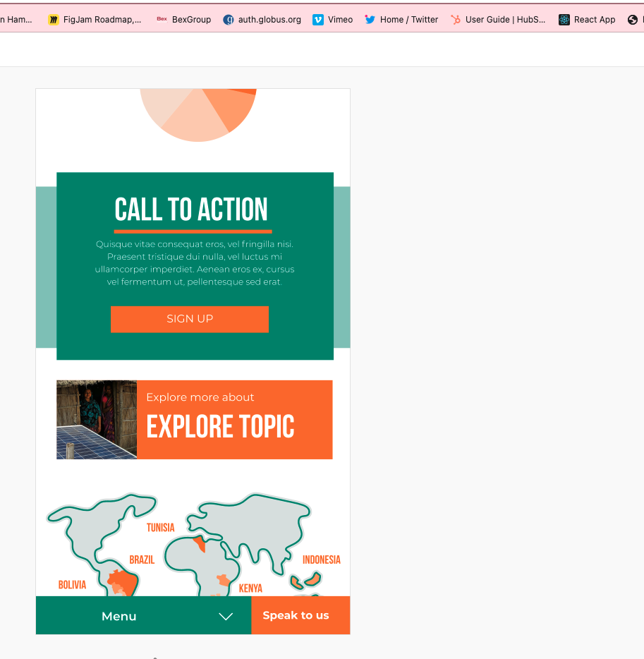Click the BOLIVIA map label
The image size is (644, 659).
[72, 585]
